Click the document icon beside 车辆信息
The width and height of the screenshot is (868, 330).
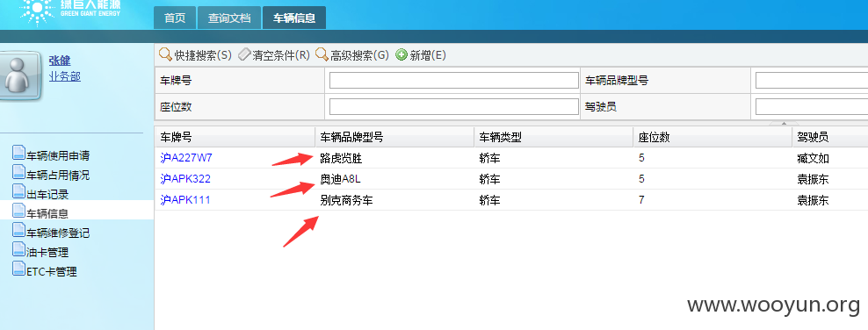tap(18, 212)
